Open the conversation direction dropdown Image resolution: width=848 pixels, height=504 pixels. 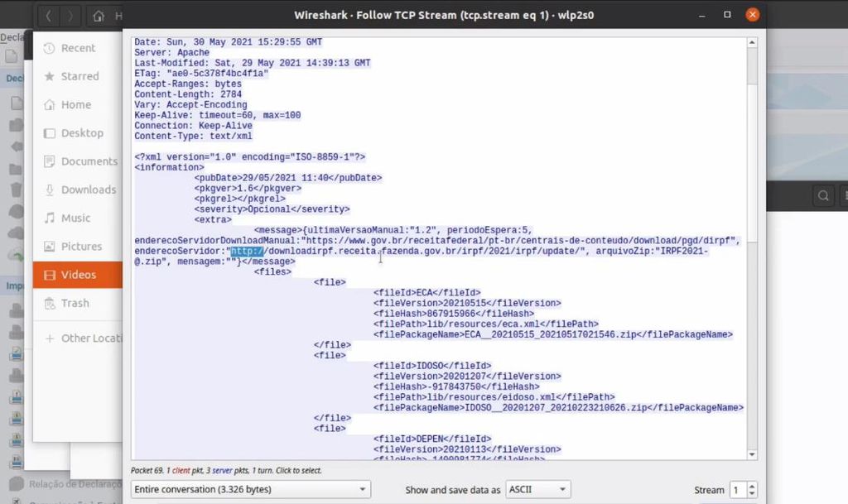(250, 489)
